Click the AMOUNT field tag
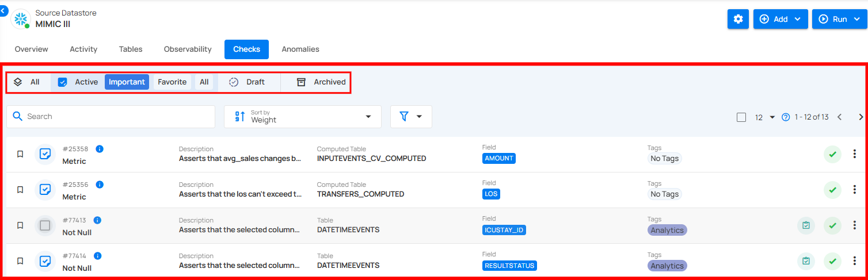Viewport: 868px width, 280px height. tap(499, 159)
